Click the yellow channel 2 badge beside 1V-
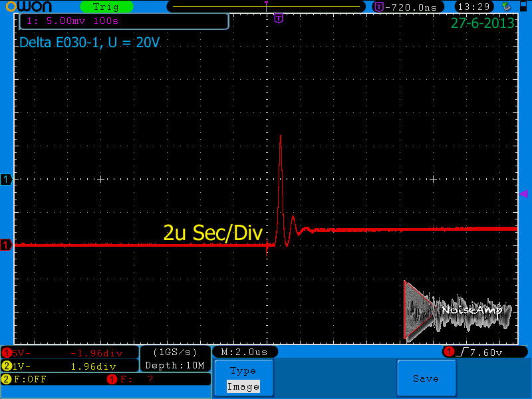 [7, 366]
